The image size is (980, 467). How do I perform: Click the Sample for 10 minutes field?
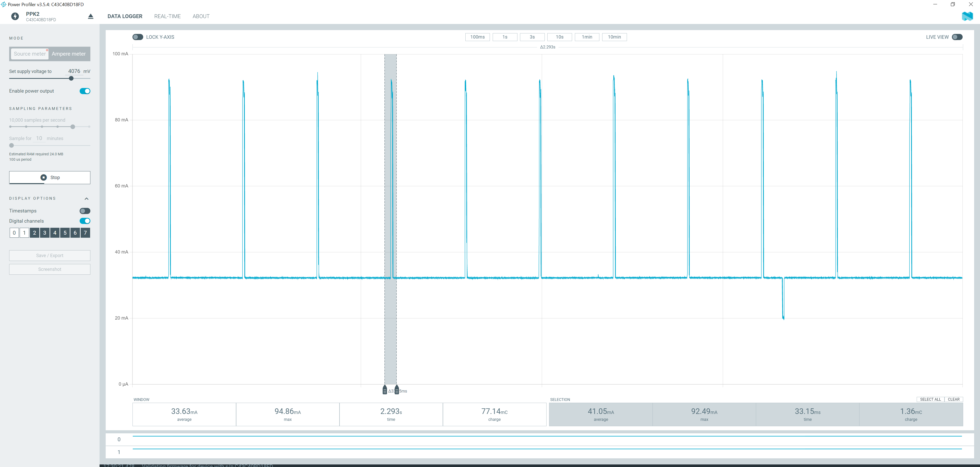(39, 138)
